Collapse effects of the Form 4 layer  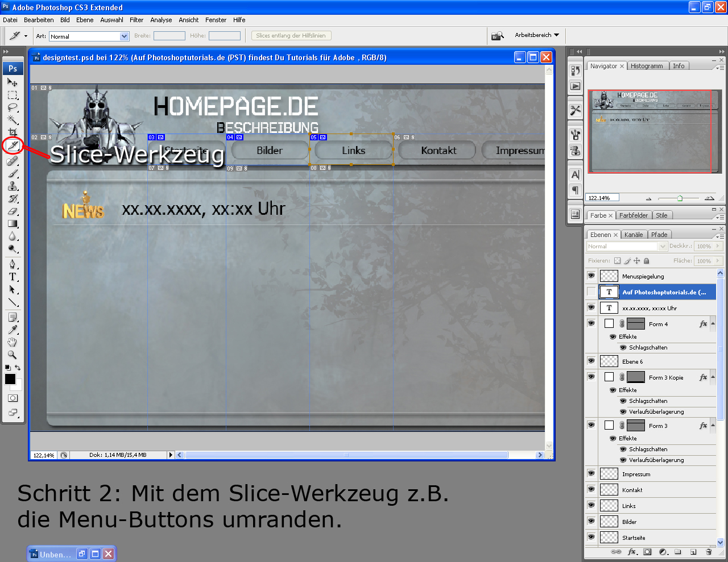[713, 324]
